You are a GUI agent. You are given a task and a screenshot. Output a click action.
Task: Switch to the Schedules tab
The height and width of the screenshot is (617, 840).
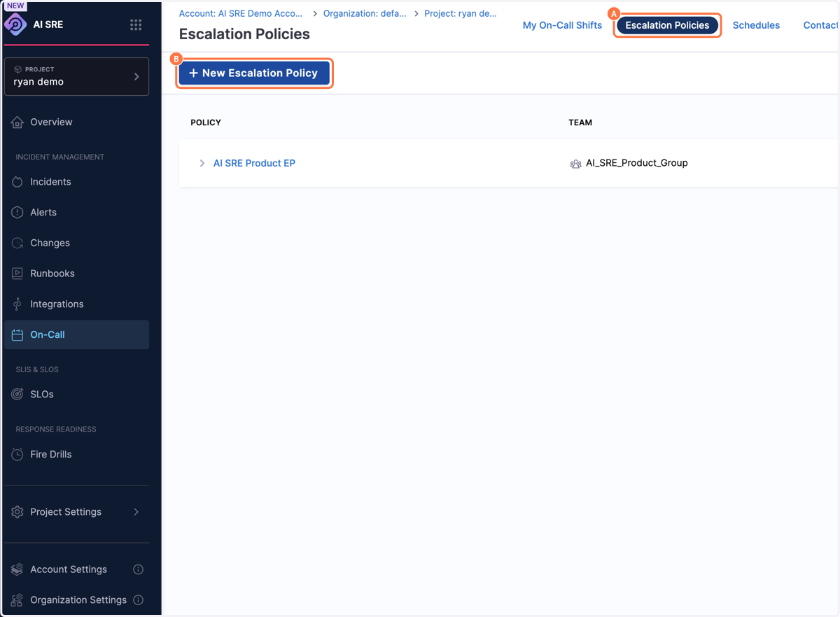(756, 25)
